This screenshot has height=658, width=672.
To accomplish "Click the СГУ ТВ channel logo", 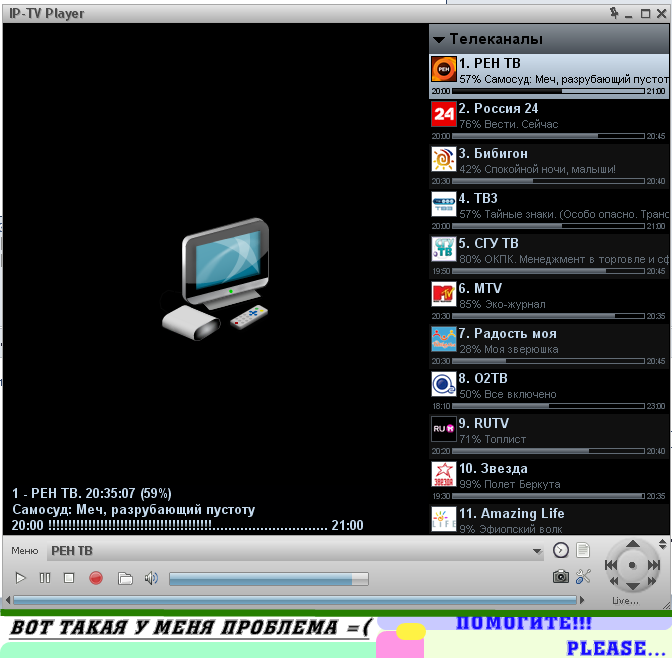I will tap(444, 249).
